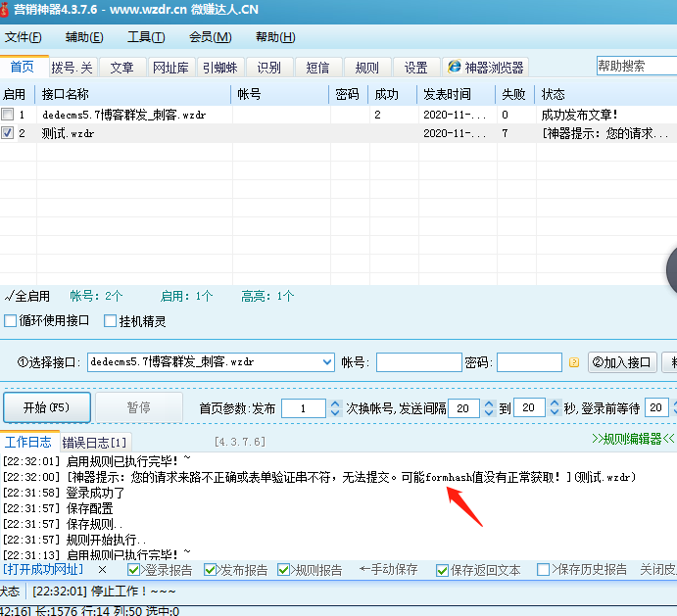The height and width of the screenshot is (616, 677).
Task: Click the 帮助搜索 search field
Action: (x=637, y=66)
